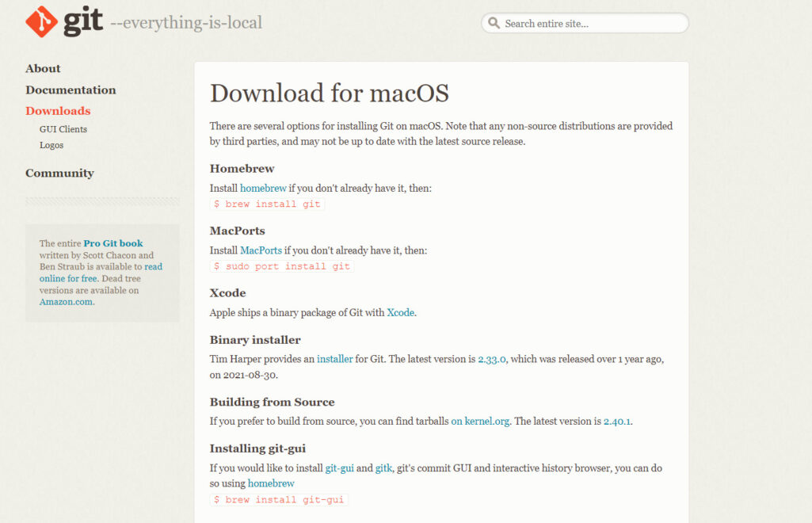The width and height of the screenshot is (812, 523).
Task: Open the homebrew link after 'Install'
Action: pos(263,188)
